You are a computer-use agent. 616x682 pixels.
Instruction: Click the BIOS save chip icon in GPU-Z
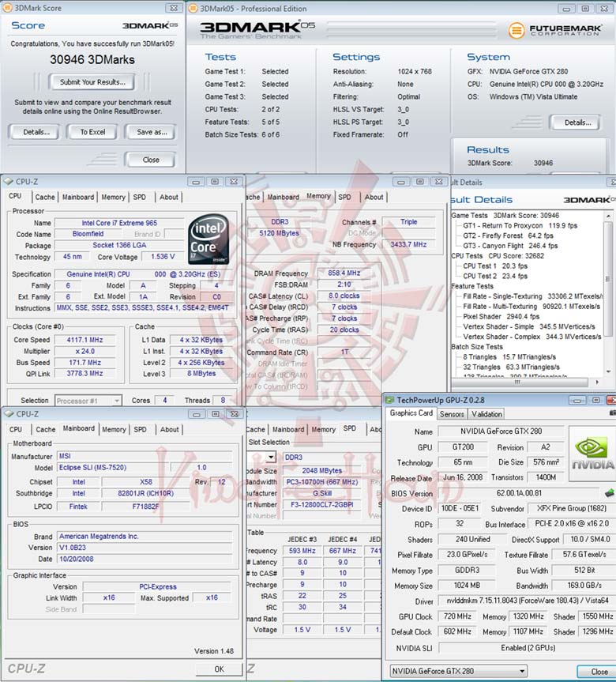point(610,493)
